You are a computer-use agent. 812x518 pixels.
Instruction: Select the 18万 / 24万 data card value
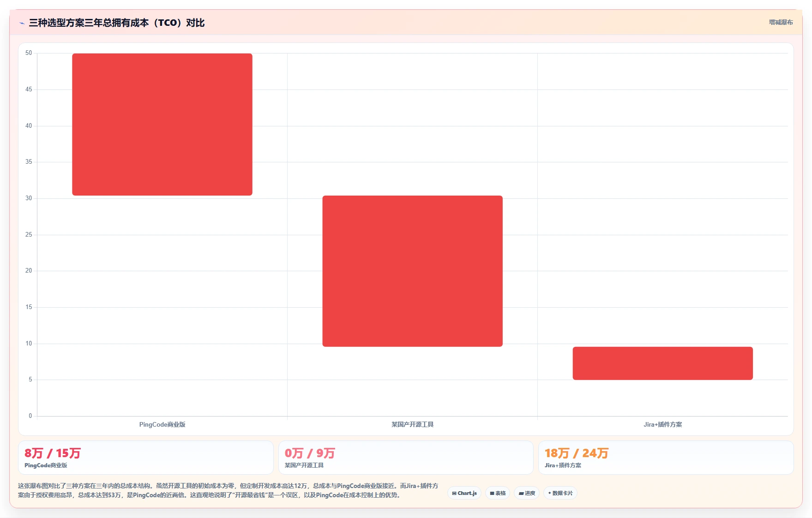point(577,453)
